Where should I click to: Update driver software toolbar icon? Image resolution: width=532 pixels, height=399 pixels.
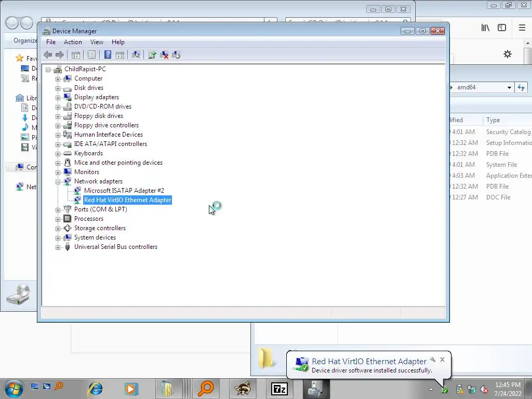(152, 55)
